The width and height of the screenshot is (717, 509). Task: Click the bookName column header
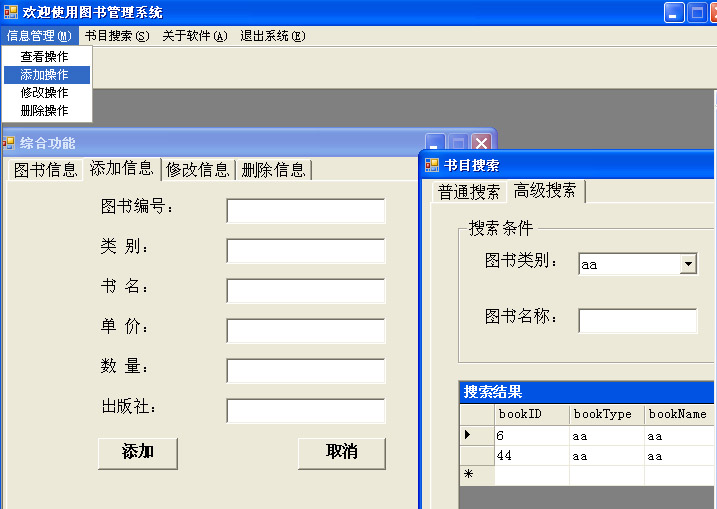680,414
